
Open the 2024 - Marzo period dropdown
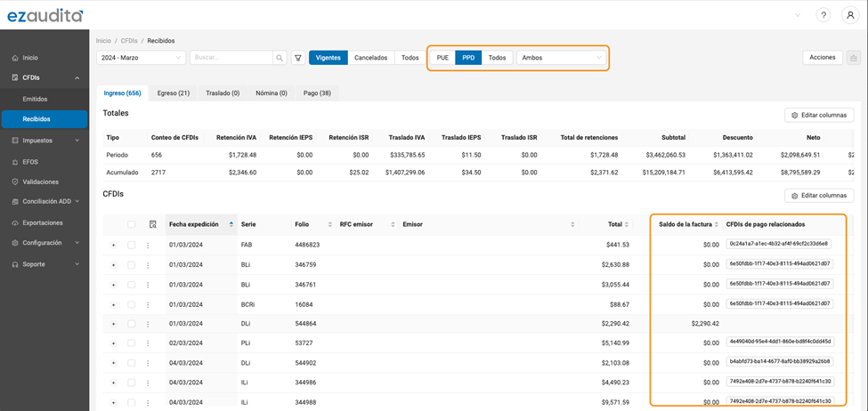point(141,58)
